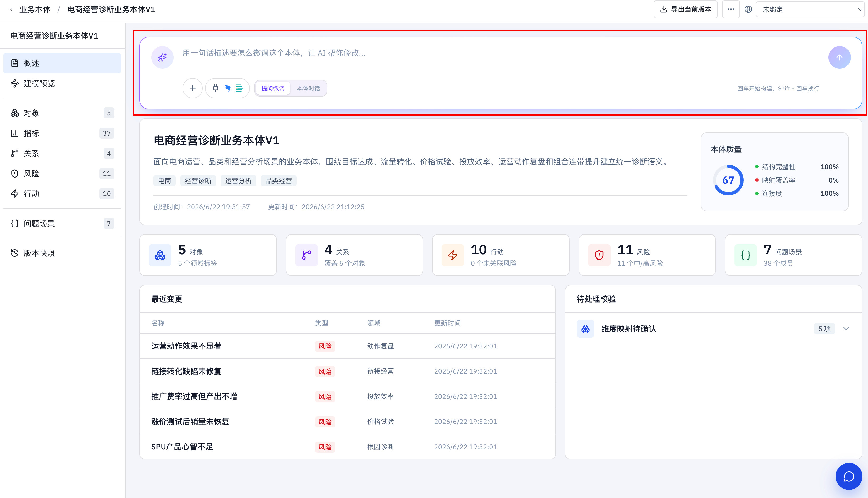Click the 概述 document icon in sidebar
Viewport: 868px width, 498px height.
[x=15, y=63]
